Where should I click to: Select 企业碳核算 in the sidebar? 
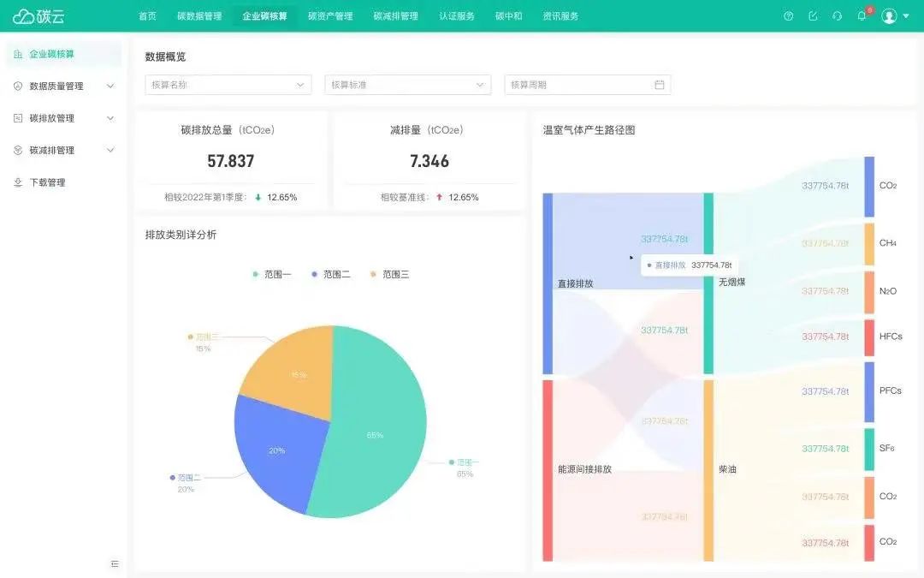coord(63,54)
